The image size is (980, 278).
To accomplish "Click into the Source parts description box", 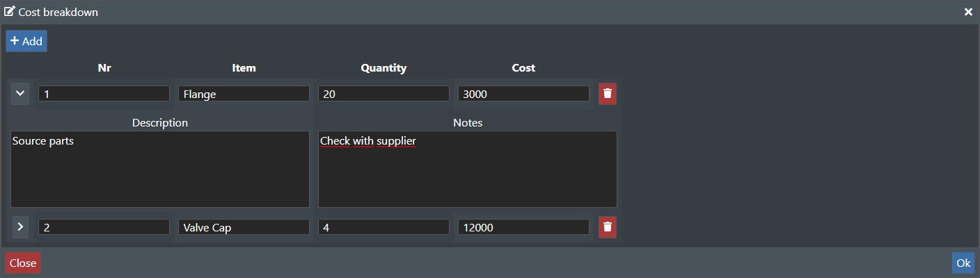I will click(x=160, y=169).
